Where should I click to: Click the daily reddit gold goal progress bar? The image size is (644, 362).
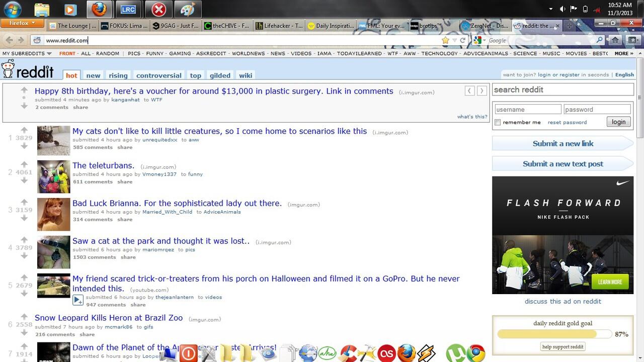(x=554, y=334)
